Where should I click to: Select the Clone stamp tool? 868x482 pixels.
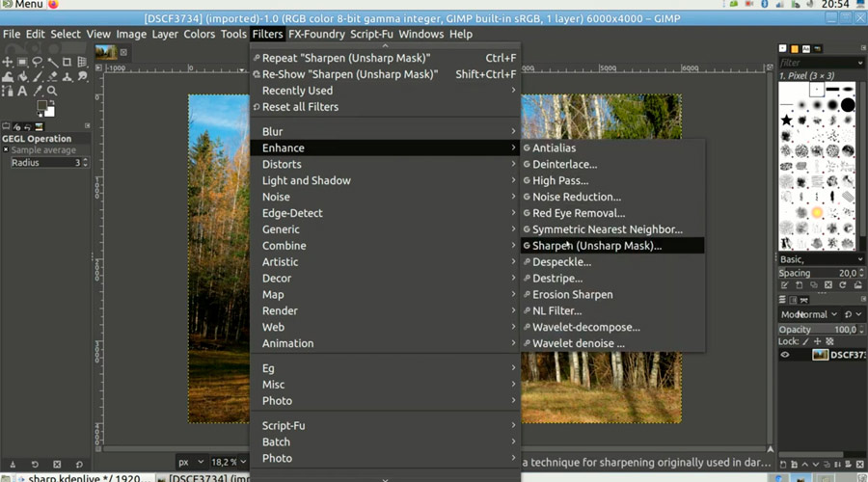[67, 76]
